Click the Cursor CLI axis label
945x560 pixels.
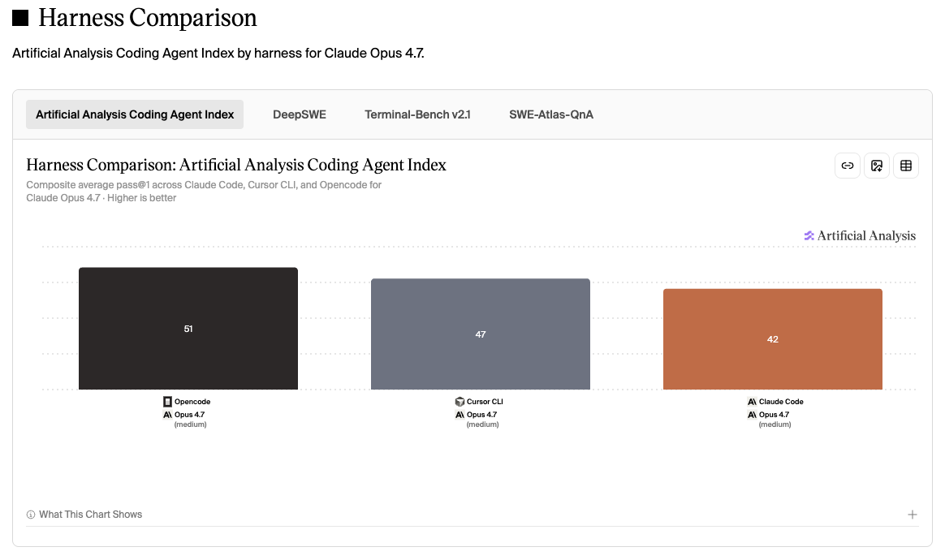tap(485, 402)
